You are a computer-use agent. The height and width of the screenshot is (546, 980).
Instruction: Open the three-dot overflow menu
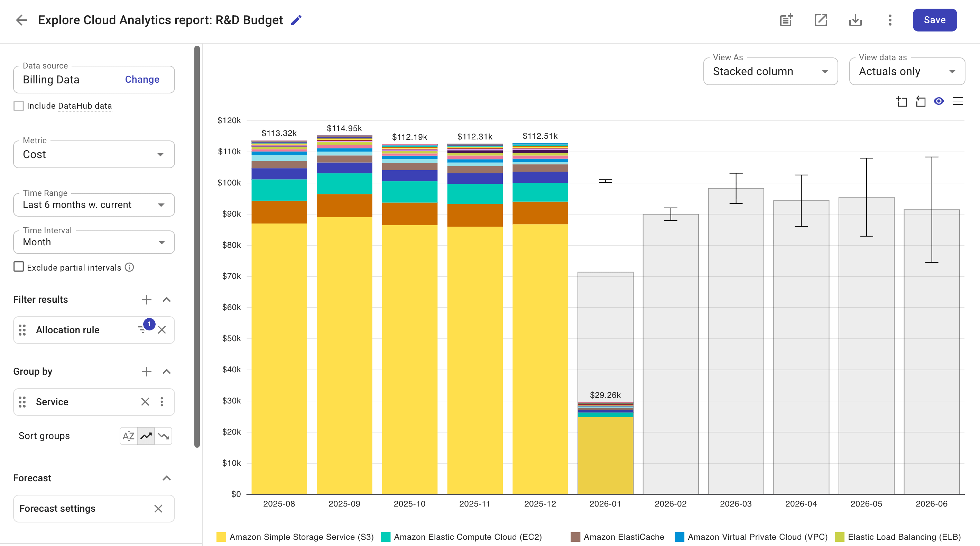pos(889,20)
